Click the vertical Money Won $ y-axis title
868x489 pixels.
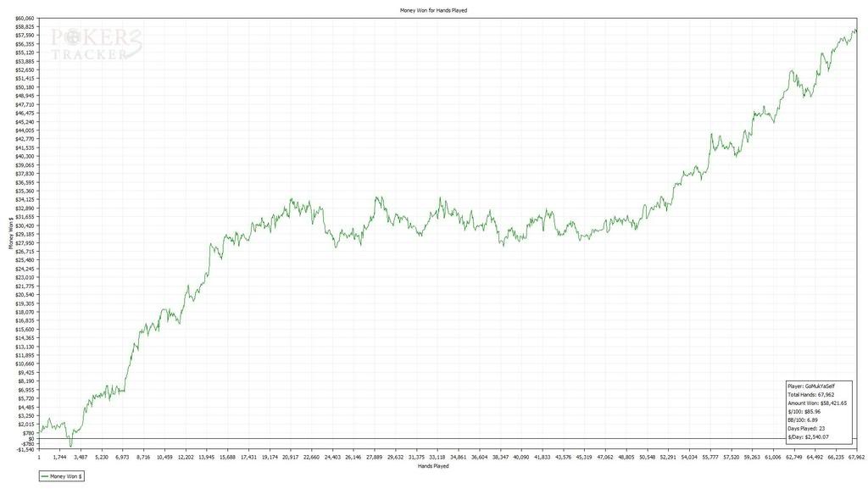pos(11,233)
